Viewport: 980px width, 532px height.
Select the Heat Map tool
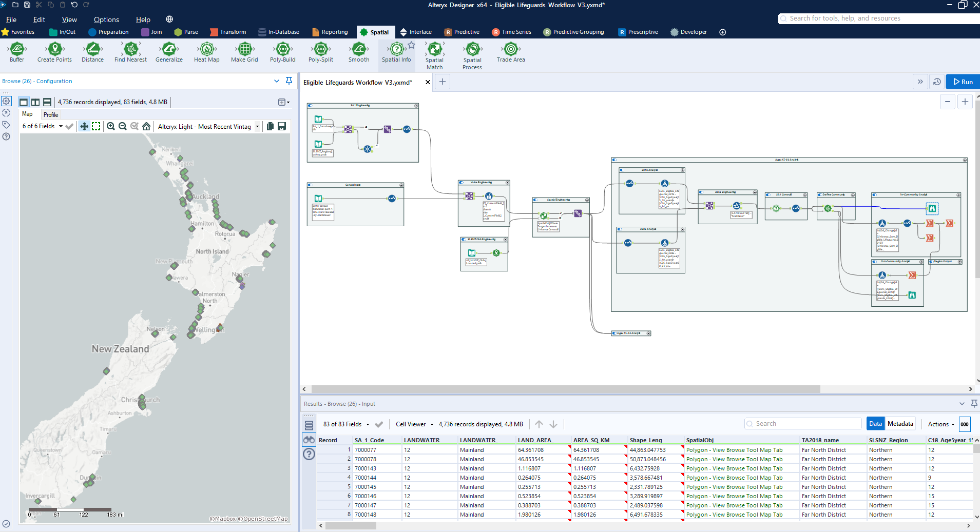[x=207, y=52]
